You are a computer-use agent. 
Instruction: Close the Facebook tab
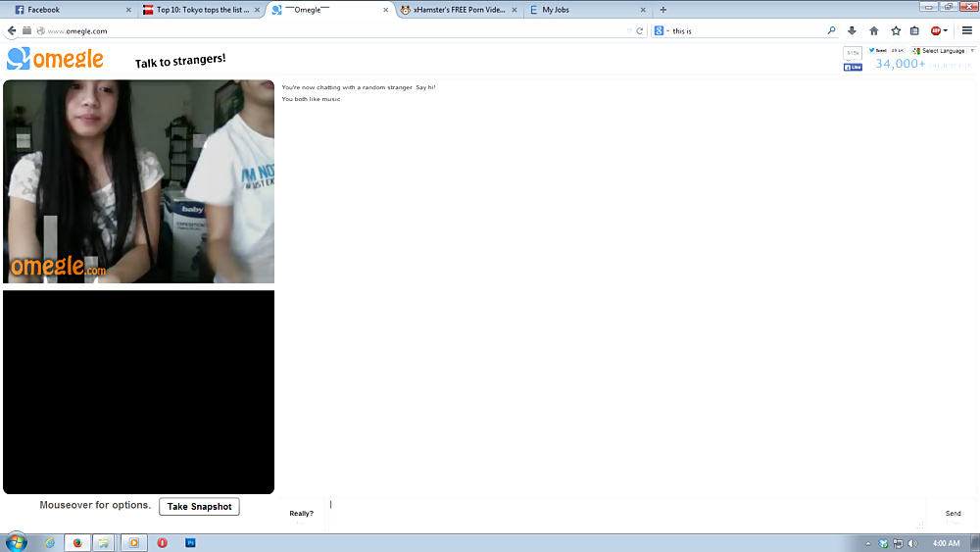point(128,10)
